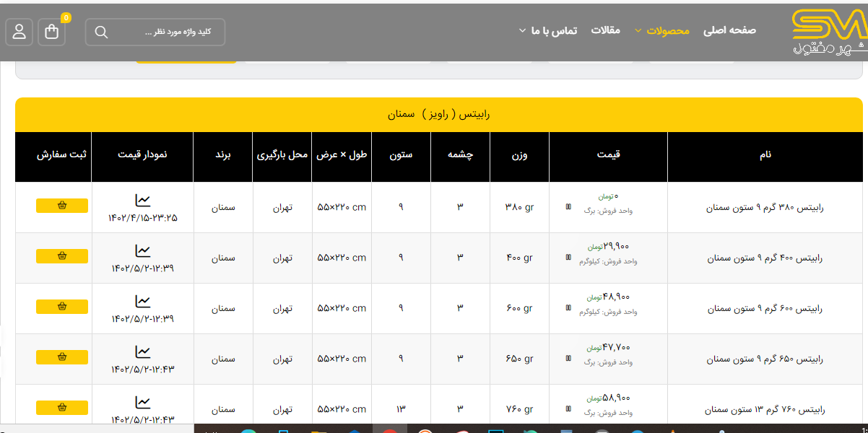Screen dimensions: 868x433
Task: Go to صفحه اصلی in navigation menu
Action: [729, 30]
